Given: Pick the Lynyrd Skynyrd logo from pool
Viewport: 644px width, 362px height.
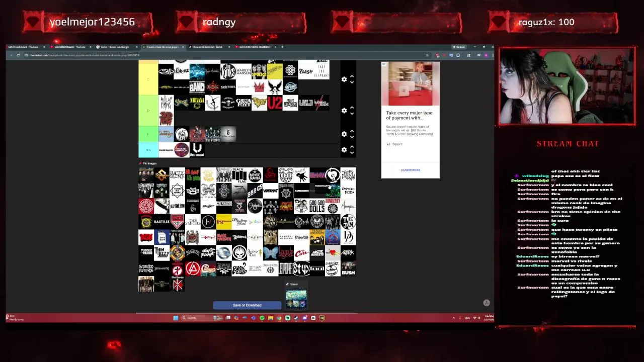Looking at the screenshot, I should coord(286,206).
